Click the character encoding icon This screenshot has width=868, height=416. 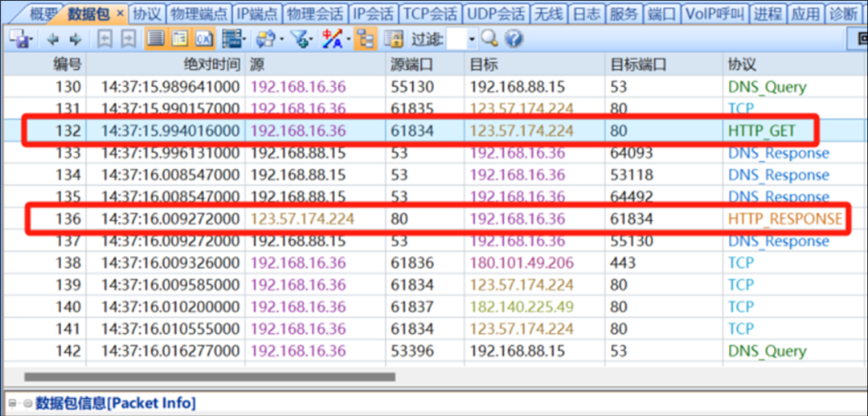tap(334, 39)
